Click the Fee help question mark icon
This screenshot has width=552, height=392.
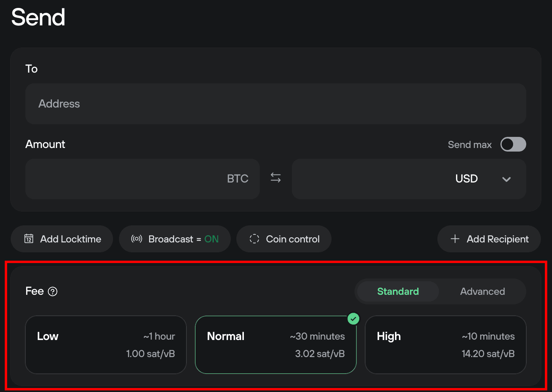point(53,292)
